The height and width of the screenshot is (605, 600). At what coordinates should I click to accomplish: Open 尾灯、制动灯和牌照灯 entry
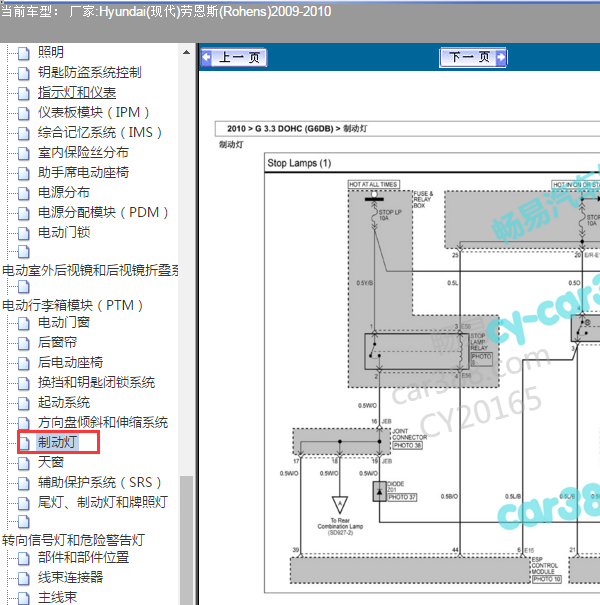103,503
